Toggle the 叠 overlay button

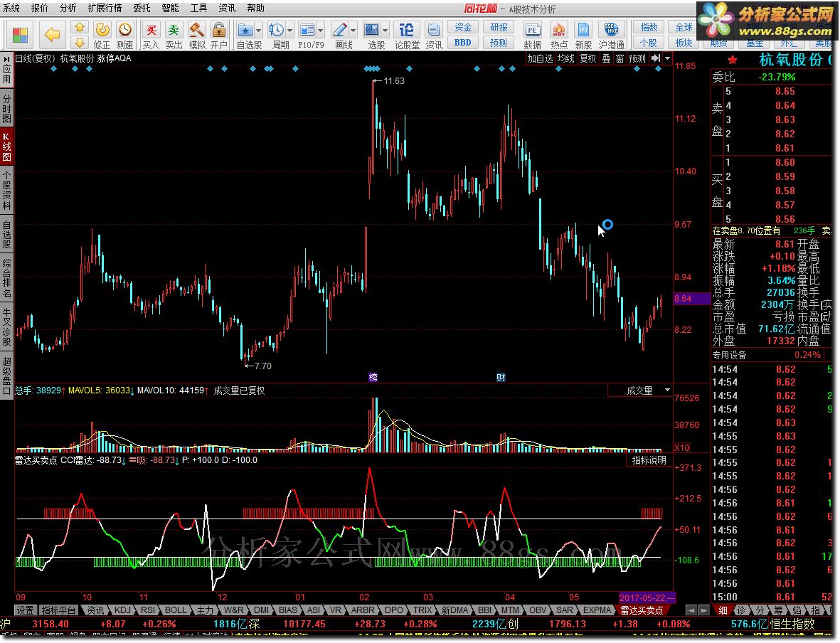(x=606, y=58)
